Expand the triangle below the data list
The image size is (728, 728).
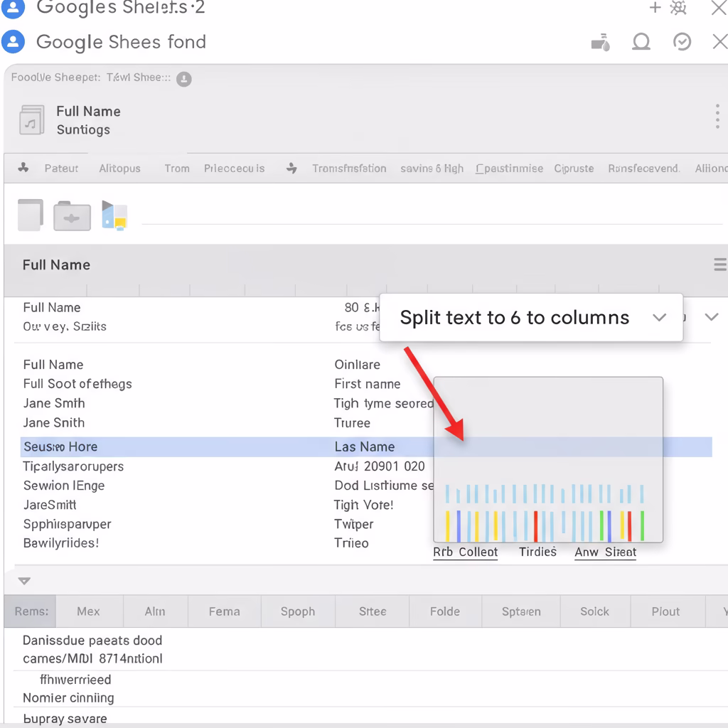(x=24, y=581)
